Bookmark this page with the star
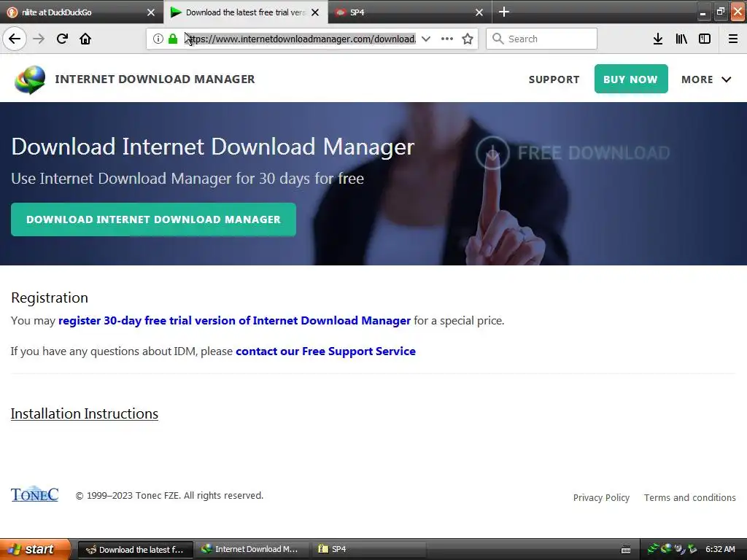The image size is (747, 560). pyautogui.click(x=468, y=39)
